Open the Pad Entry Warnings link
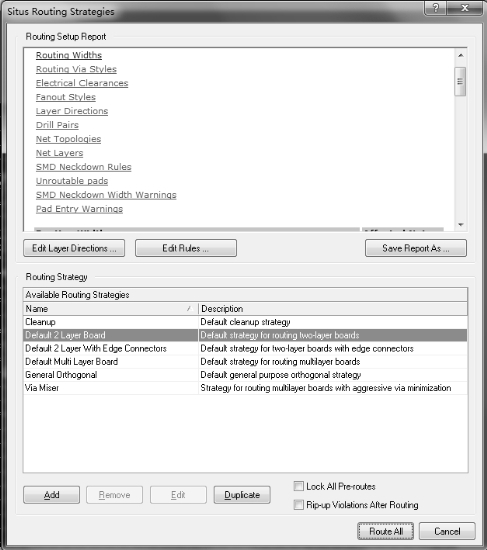The width and height of the screenshot is (487, 550). point(79,209)
